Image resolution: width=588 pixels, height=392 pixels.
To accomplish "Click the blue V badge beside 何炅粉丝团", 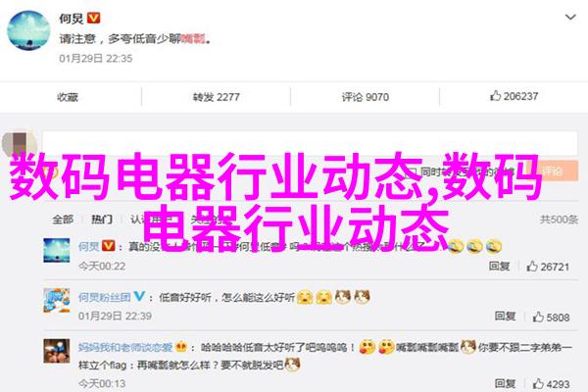I will [x=139, y=296].
